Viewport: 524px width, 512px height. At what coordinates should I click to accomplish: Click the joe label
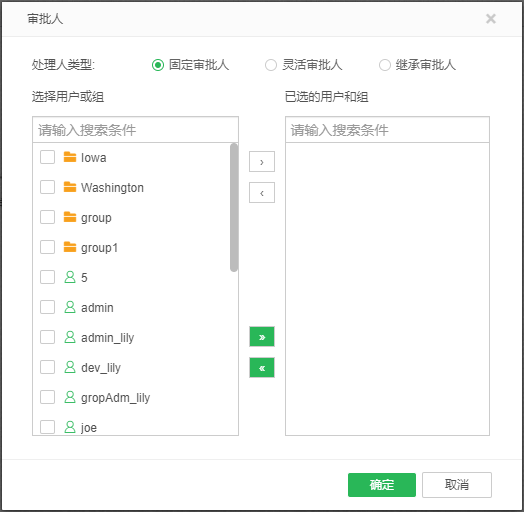89,428
